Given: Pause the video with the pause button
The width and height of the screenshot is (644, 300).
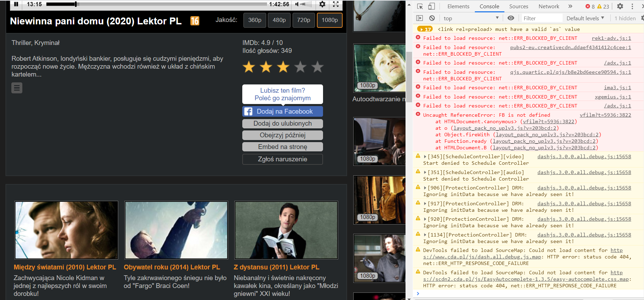Looking at the screenshot, I should point(16,4).
